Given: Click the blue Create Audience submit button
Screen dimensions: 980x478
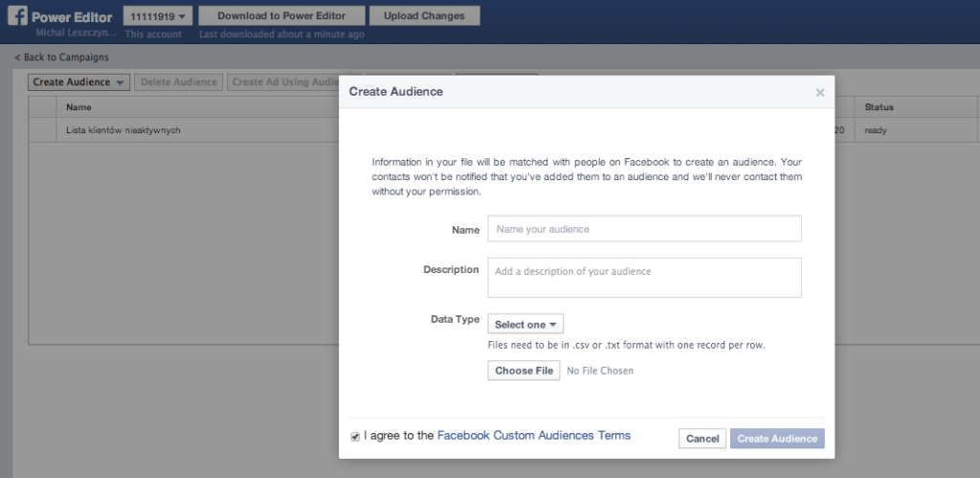Looking at the screenshot, I should (777, 439).
